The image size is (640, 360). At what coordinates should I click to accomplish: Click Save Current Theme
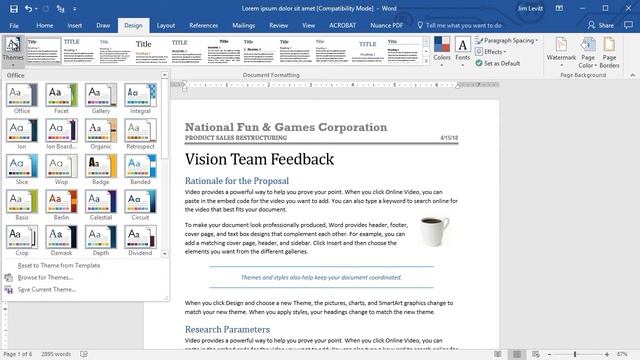(47, 289)
